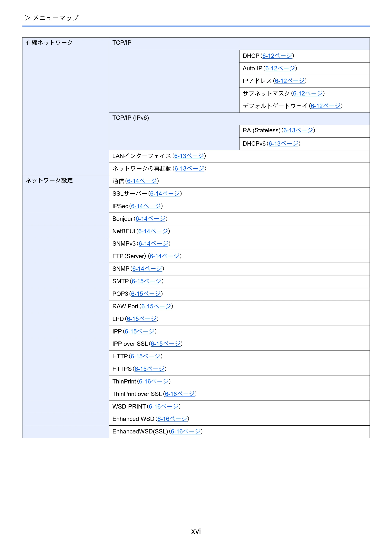
Task: Follow the IPSec 6-14ページ link
Action: point(146,206)
